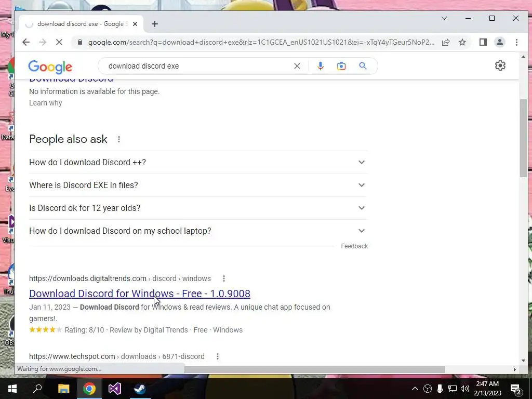
Task: Click the forward navigation arrow
Action: (x=43, y=42)
